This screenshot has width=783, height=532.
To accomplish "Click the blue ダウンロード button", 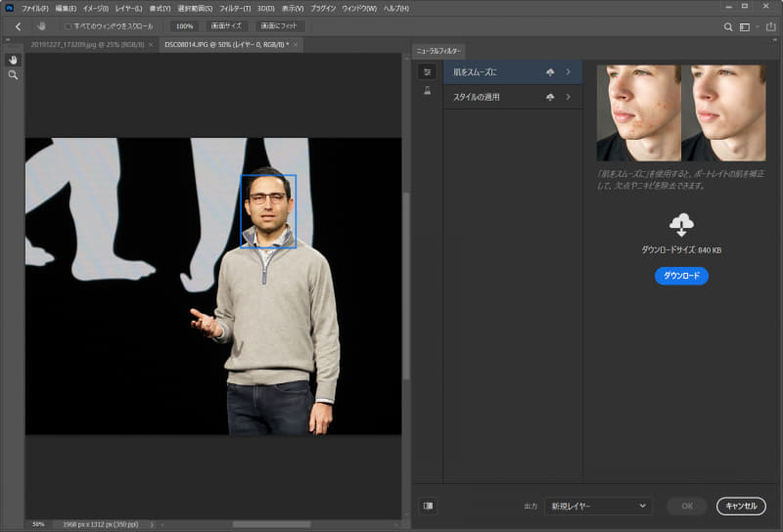I will tap(680, 276).
